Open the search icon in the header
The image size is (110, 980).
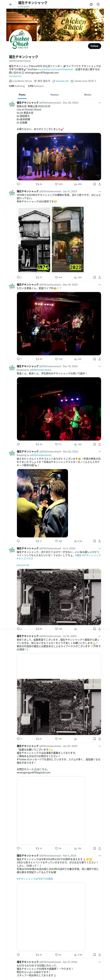[98, 5]
